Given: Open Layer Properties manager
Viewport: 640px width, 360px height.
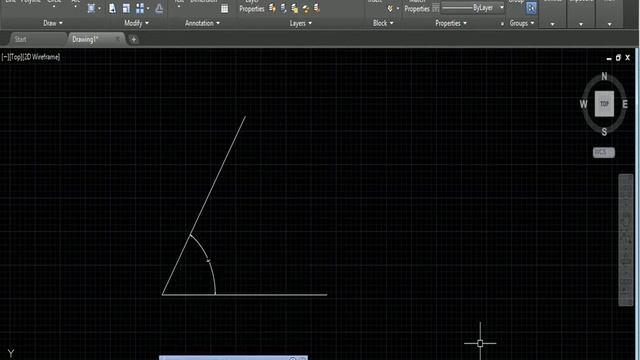Looking at the screenshot, I should click(x=252, y=7).
